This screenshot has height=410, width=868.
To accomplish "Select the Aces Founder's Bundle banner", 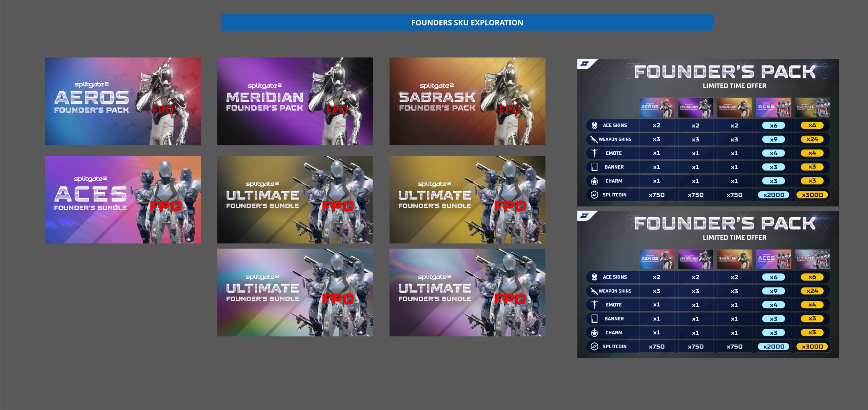I will point(123,199).
